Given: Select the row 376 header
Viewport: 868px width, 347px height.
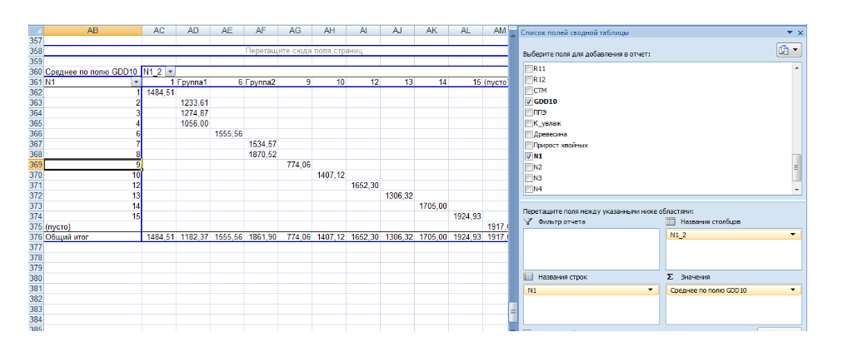Looking at the screenshot, I should click(x=35, y=236).
